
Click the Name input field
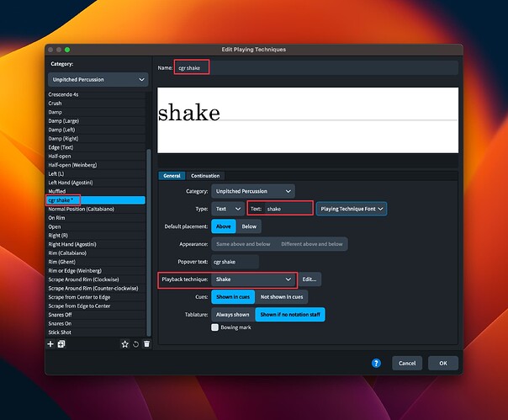[x=316, y=68]
